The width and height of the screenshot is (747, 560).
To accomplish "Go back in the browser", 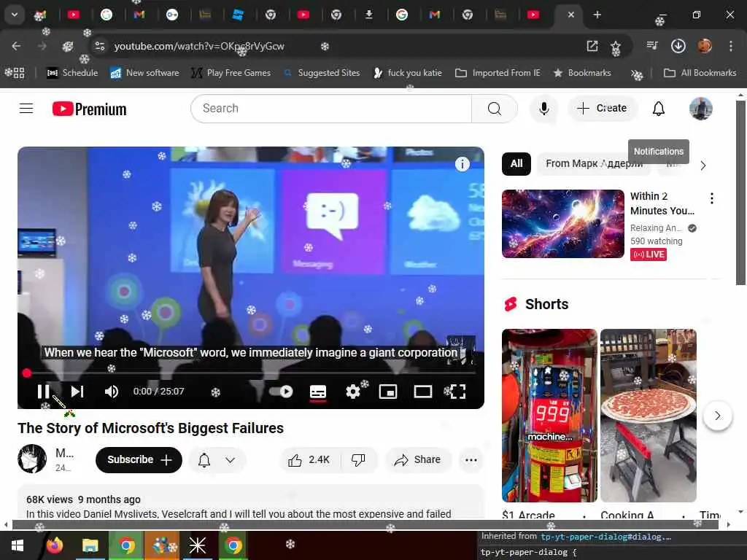I will click(x=16, y=46).
